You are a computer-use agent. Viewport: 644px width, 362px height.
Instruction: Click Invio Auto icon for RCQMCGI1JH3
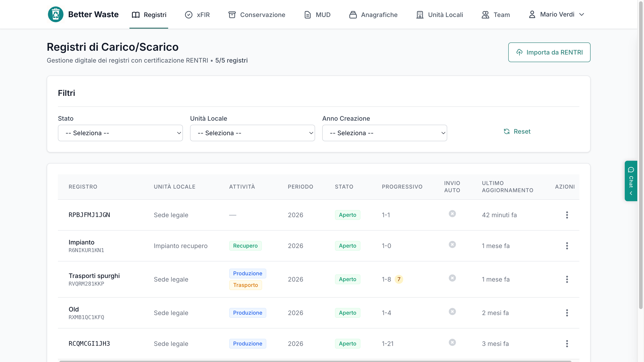452,342
